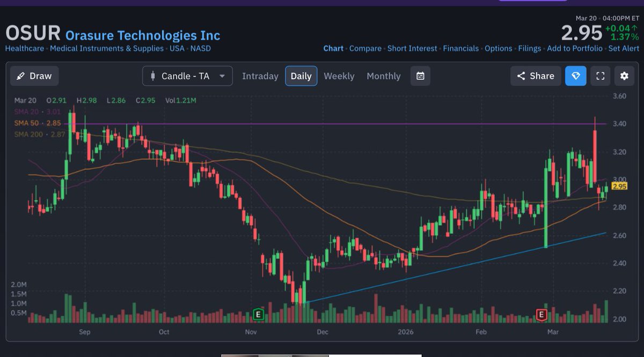The image size is (644, 357).
Task: Open the NASD exchange link
Action: 201,48
